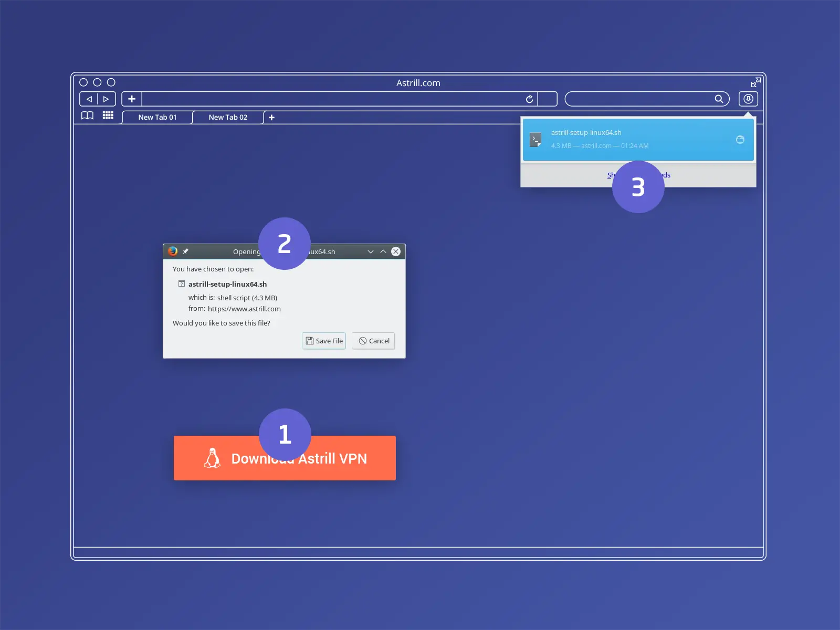Image resolution: width=840 pixels, height=630 pixels.
Task: Click the Save File button
Action: tap(324, 341)
